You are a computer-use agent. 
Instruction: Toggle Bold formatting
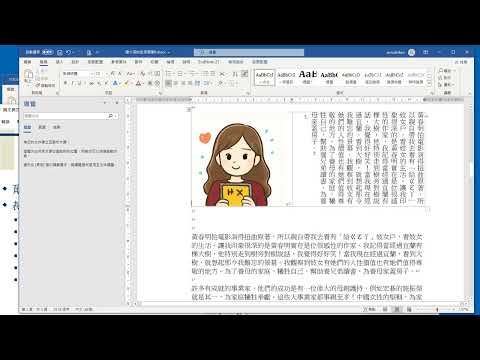65,83
